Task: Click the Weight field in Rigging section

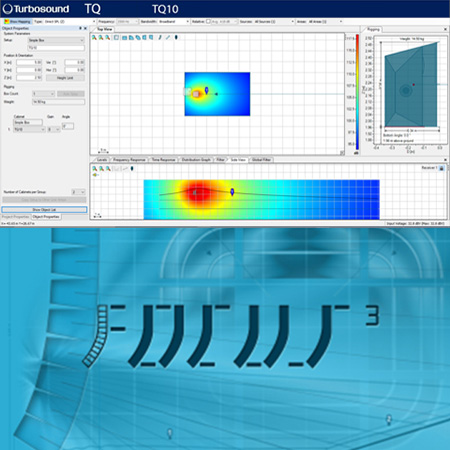Action: pos(58,102)
